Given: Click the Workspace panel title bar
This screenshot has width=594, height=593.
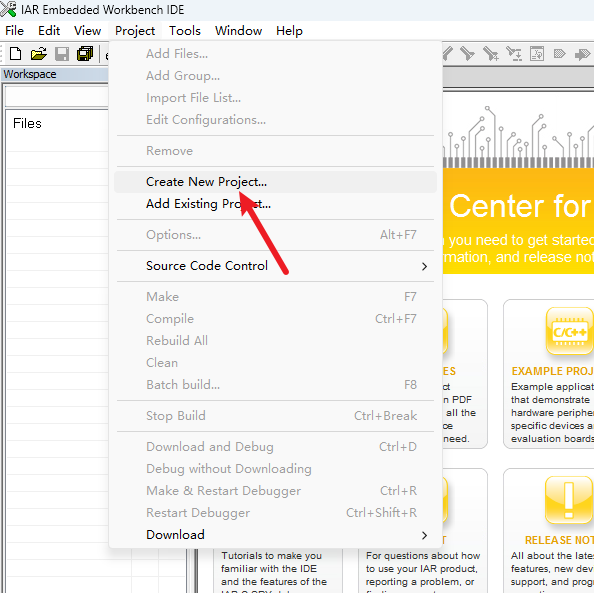Looking at the screenshot, I should 55,74.
